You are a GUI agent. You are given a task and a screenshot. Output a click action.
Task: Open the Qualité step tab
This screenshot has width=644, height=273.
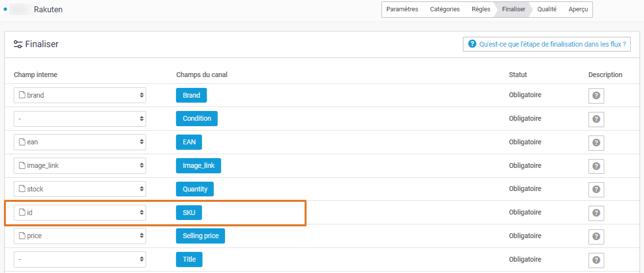(546, 9)
